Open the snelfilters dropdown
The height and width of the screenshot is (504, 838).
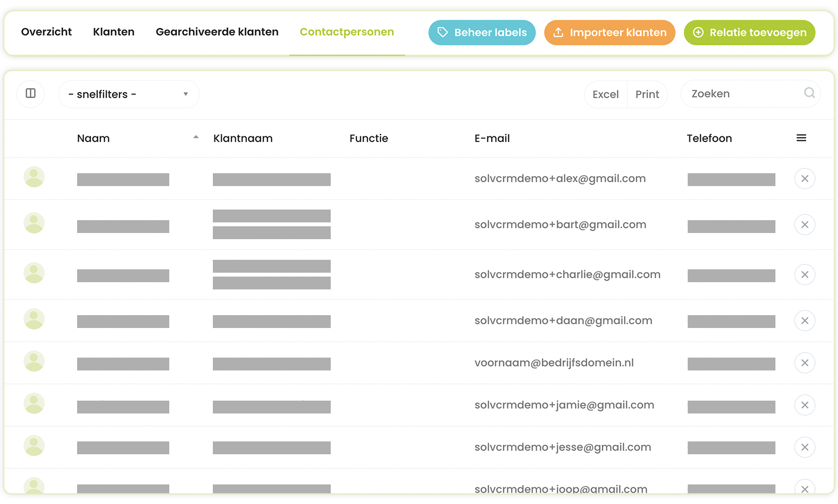[128, 94]
